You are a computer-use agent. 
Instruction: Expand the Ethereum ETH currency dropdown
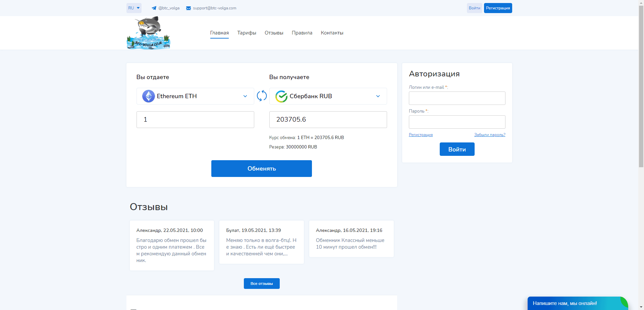(x=245, y=96)
